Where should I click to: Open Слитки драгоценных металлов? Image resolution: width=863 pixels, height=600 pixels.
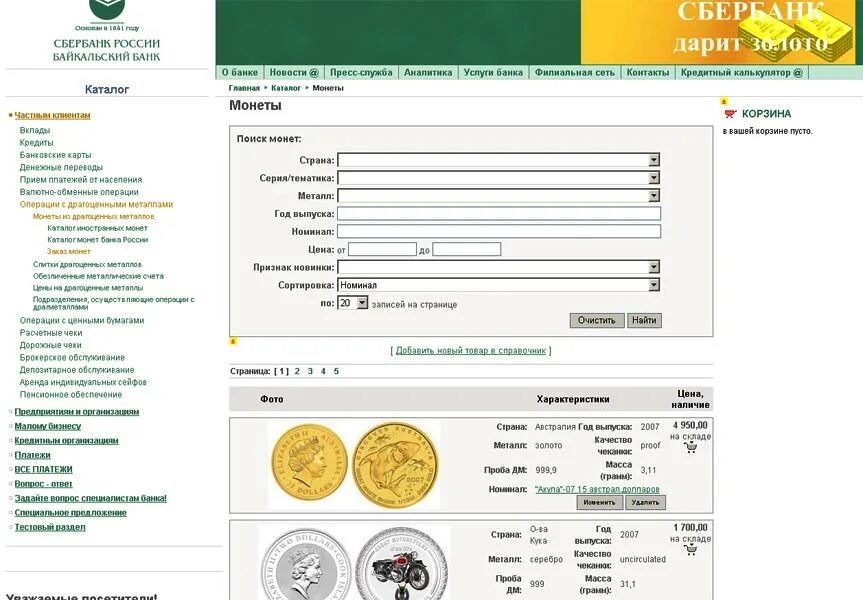[x=87, y=264]
